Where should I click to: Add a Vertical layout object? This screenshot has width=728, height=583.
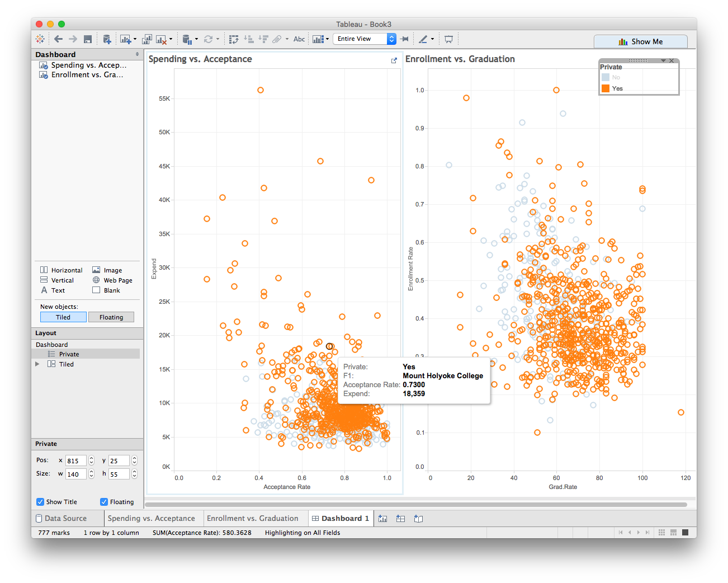[57, 280]
